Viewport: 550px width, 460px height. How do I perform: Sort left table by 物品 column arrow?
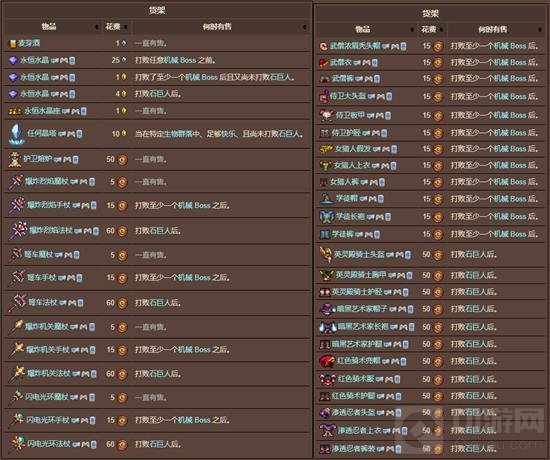(96, 27)
